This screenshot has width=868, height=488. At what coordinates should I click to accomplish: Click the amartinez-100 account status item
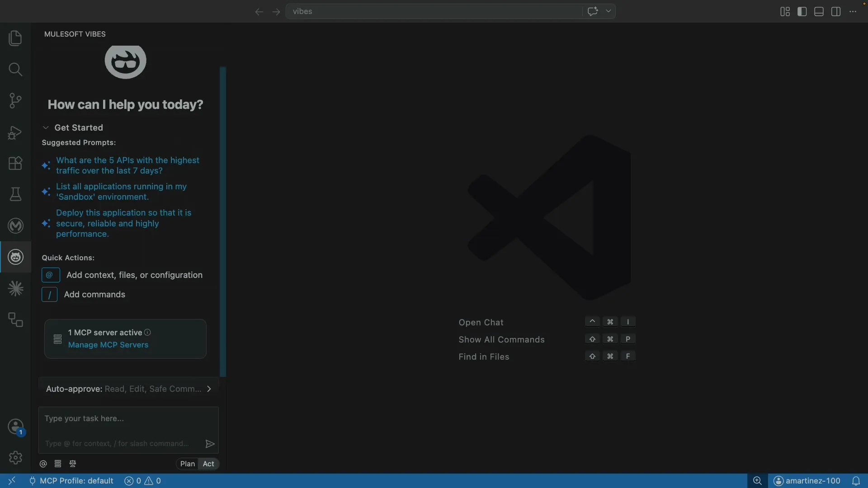(807, 481)
